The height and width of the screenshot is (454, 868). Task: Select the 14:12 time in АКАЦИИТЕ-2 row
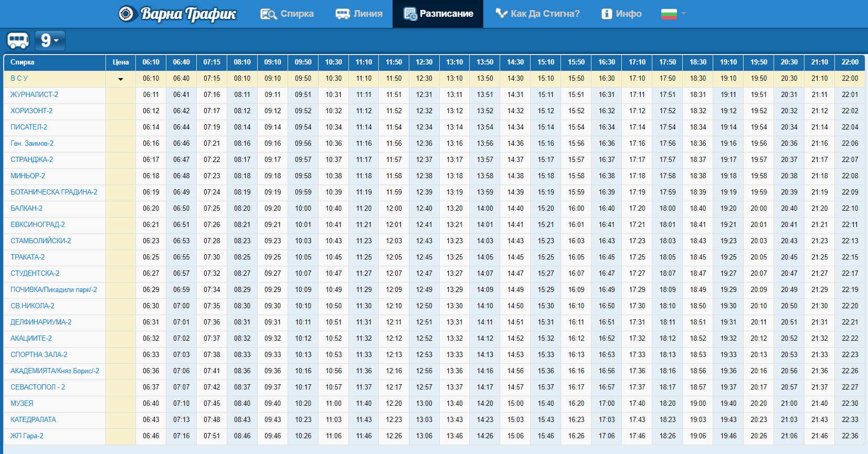(485, 338)
